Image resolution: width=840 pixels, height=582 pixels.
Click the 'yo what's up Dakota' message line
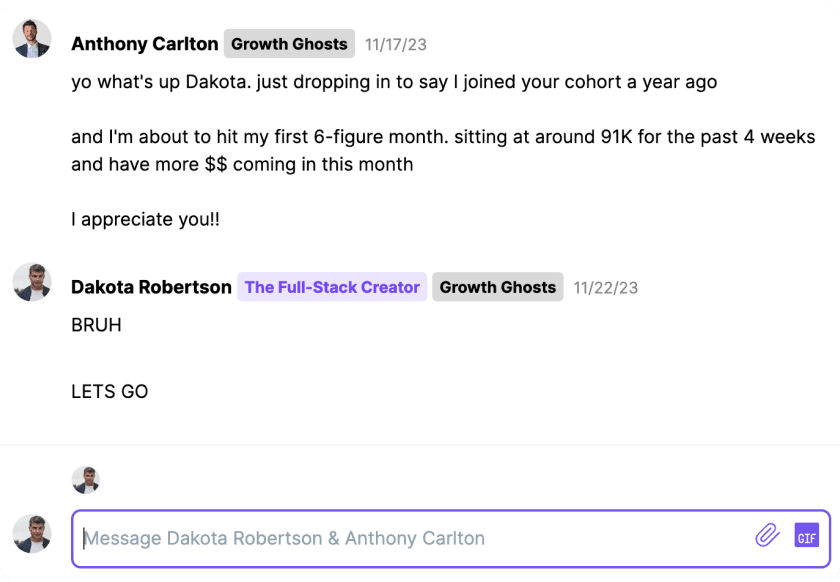pyautogui.click(x=394, y=82)
